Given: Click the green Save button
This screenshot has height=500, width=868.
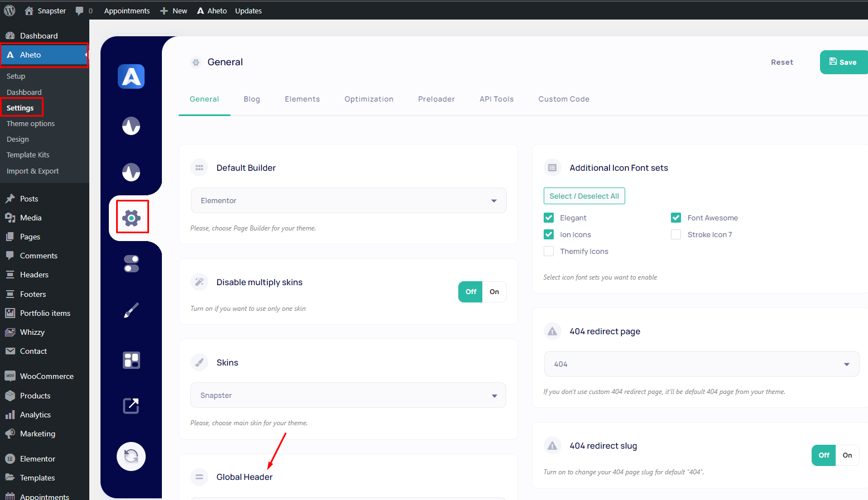Looking at the screenshot, I should point(843,62).
